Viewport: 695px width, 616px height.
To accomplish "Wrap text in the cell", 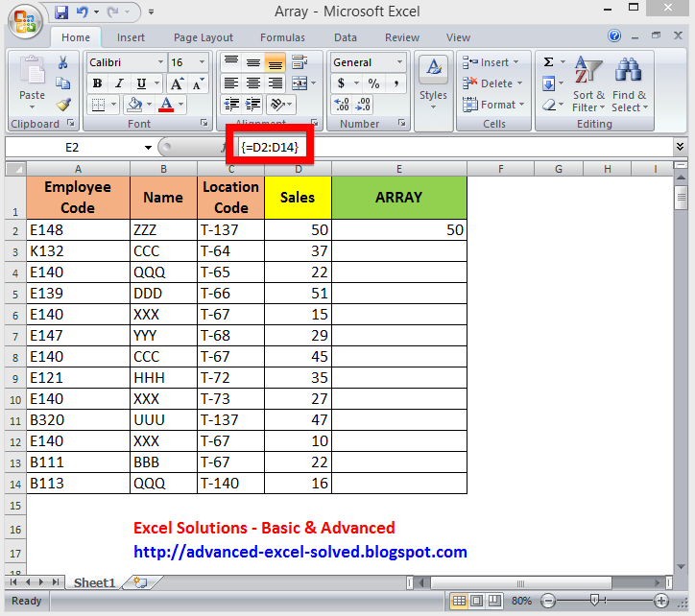I will click(300, 62).
